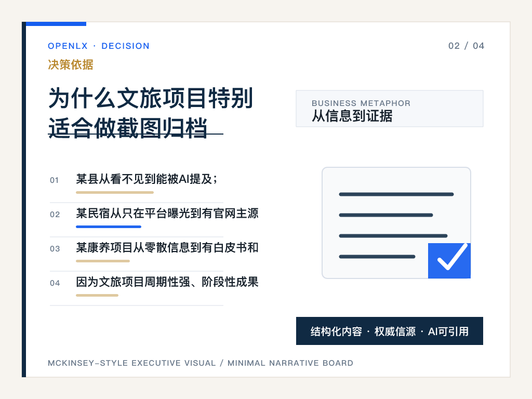This screenshot has width=532, height=399.
Task: Click the OPENLX · DECISION header
Action: 98,46
